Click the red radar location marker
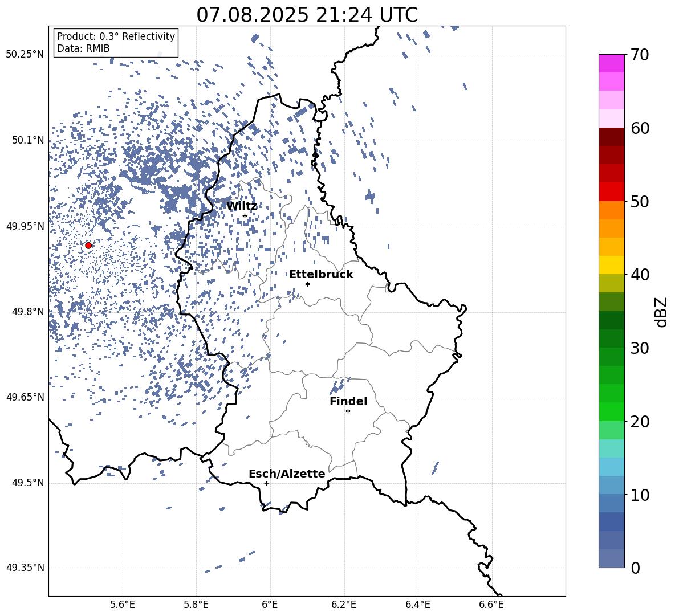Screen dimensions: 675x616 [88, 246]
